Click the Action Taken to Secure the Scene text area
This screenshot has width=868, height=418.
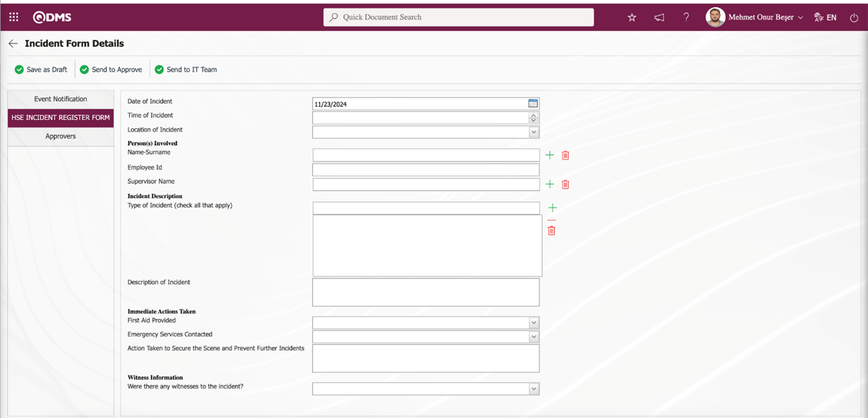click(426, 359)
